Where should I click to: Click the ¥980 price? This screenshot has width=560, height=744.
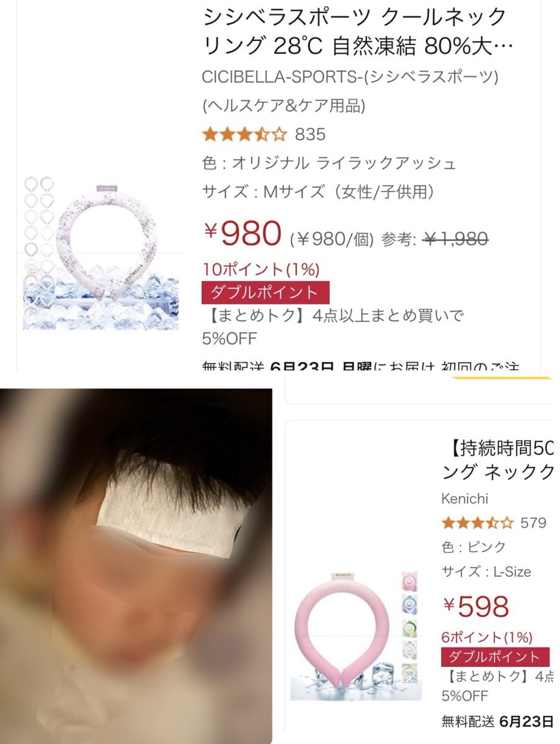(244, 233)
